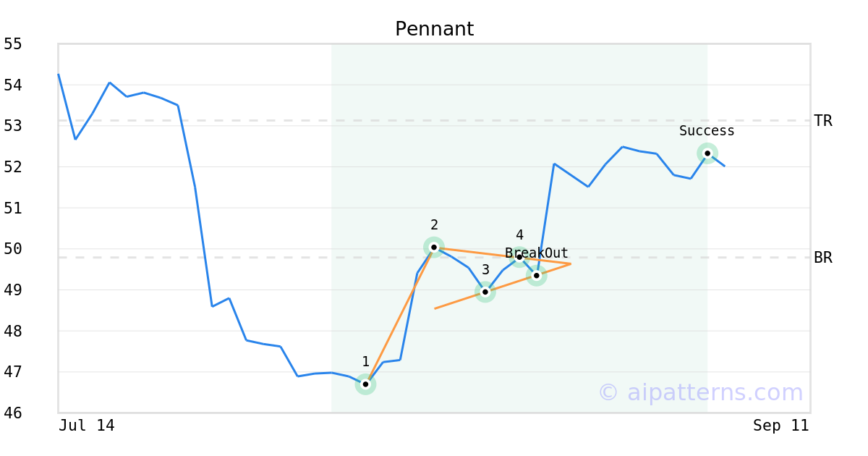
Task: Click pattern point 2 marker
Action: tap(434, 247)
